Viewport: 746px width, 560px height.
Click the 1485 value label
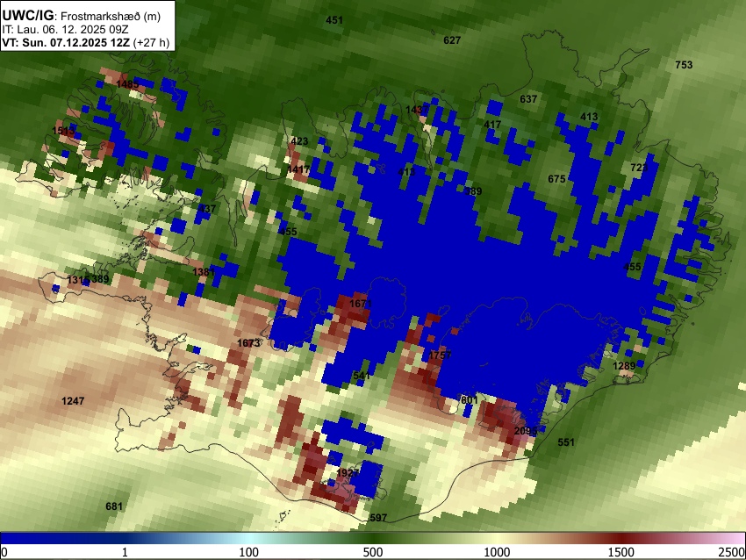tap(127, 84)
